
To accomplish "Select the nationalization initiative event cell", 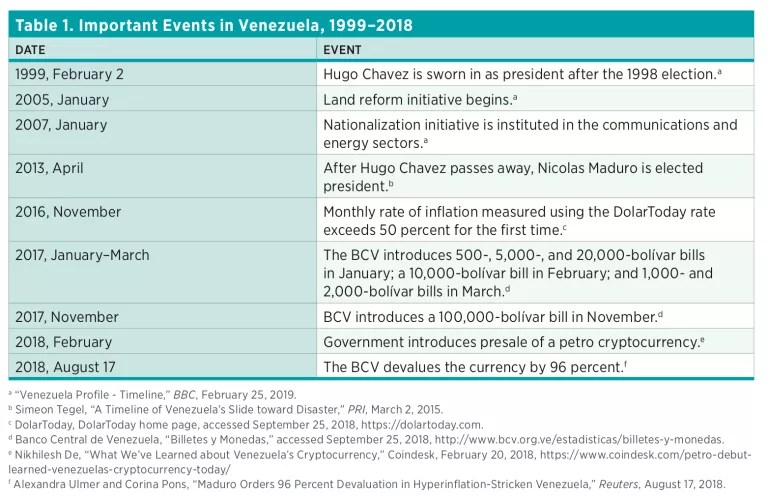I will coord(530,133).
